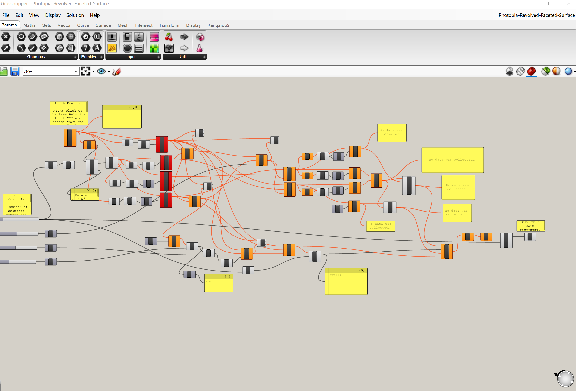This screenshot has height=392, width=576.
Task: Choose the Integer primitive 7 icon
Action: [x=86, y=48]
